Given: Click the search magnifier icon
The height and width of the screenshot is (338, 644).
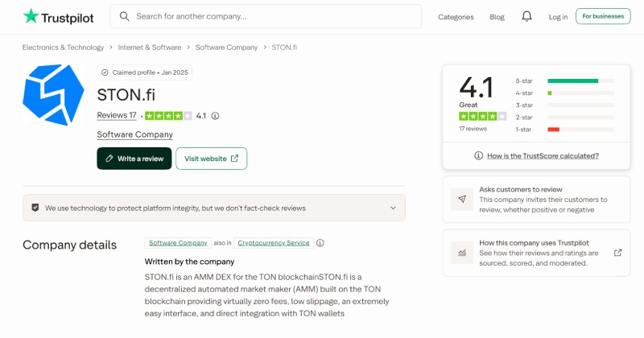Looking at the screenshot, I should click(124, 16).
